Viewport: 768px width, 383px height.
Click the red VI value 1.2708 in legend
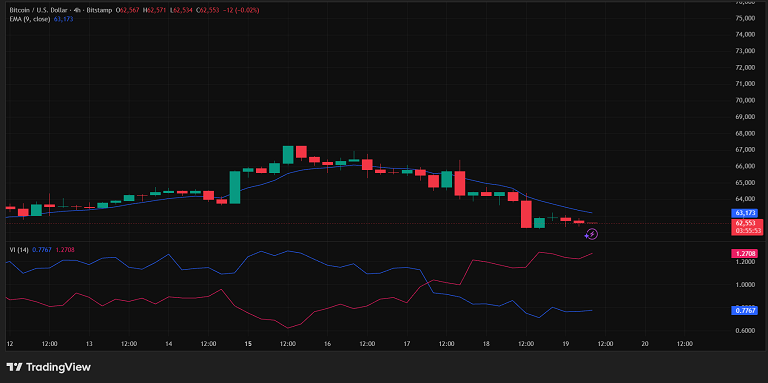tap(65, 249)
